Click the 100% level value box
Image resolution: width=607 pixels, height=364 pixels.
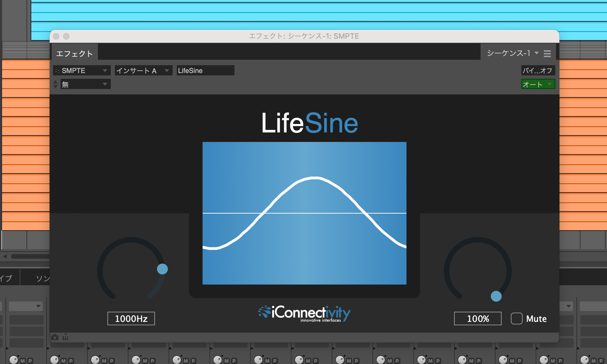478,318
